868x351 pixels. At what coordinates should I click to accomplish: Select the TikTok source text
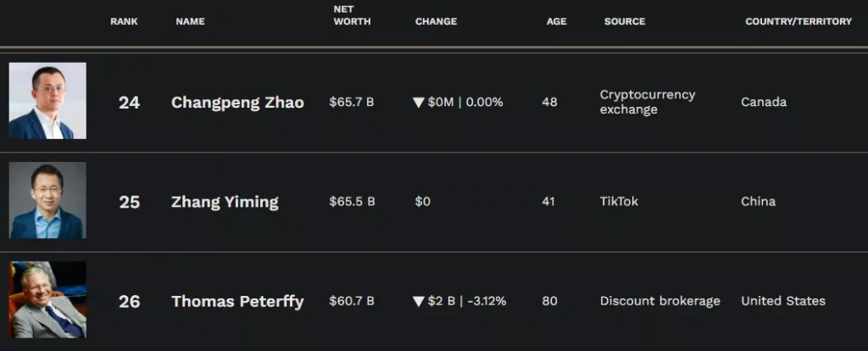click(x=619, y=202)
